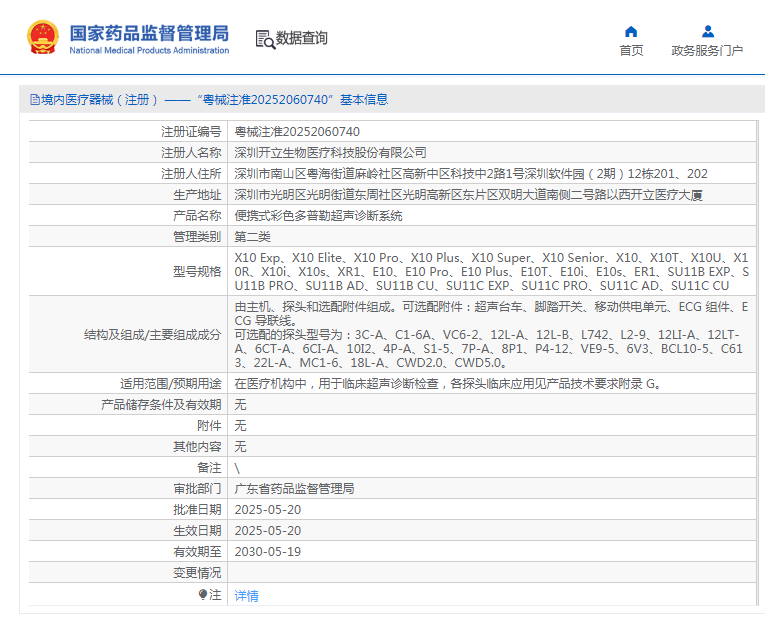The image size is (765, 621).
Task: Click the 首页 home icon
Action: [x=631, y=31]
